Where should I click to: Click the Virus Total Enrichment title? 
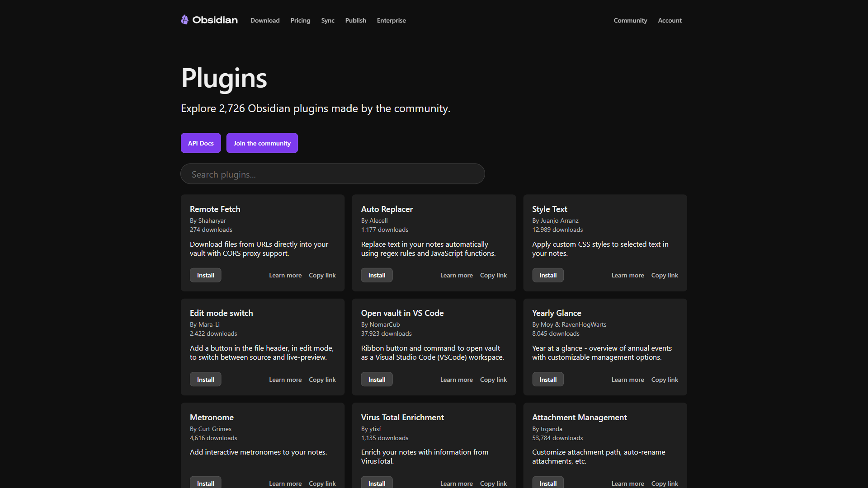[x=402, y=418]
